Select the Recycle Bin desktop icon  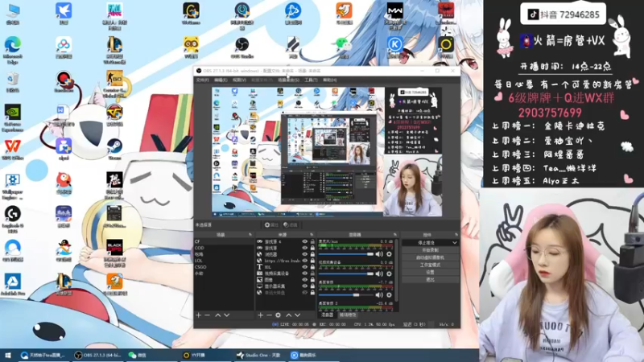point(13,82)
